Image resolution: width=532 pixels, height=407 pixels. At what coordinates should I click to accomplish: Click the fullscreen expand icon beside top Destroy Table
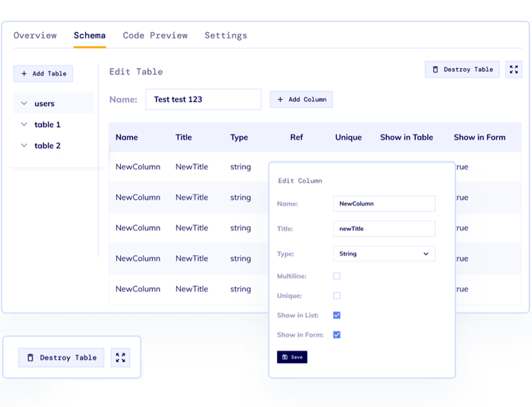(514, 70)
